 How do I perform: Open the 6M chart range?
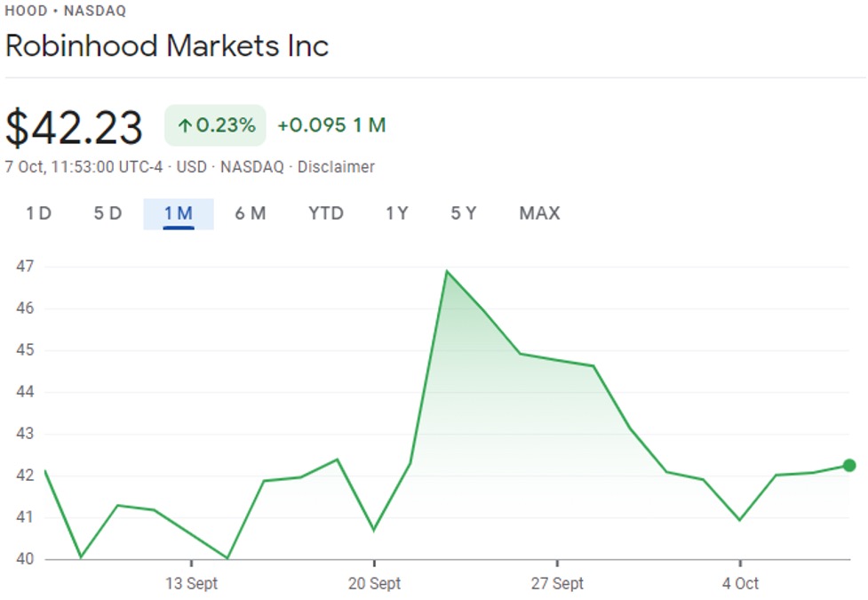pos(251,213)
